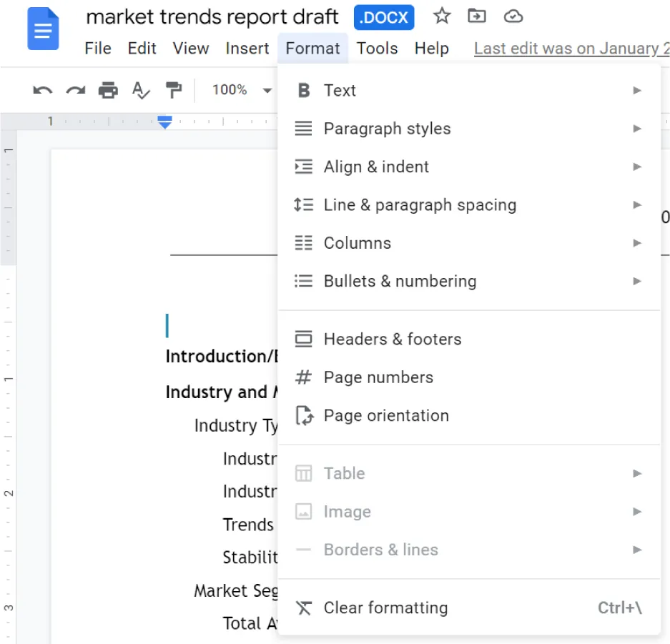This screenshot has height=644, width=670.
Task: Run Spelling check from the toolbar icon
Action: [139, 90]
